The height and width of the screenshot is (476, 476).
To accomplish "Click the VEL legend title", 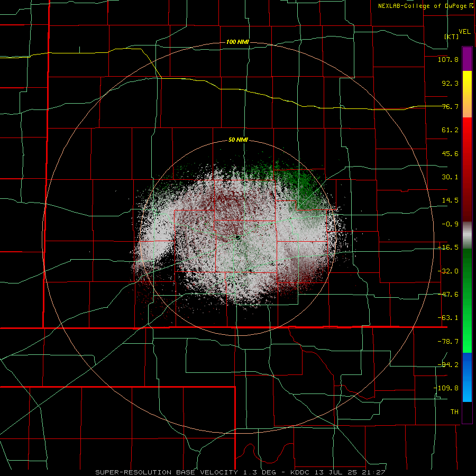I will pyautogui.click(x=464, y=32).
